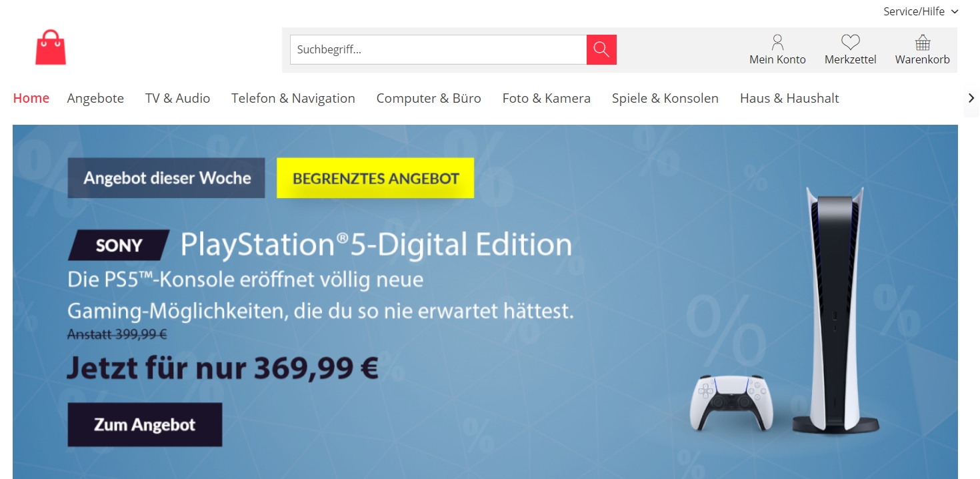Open Mein Konto user icon
Image resolution: width=980 pixels, height=479 pixels.
pos(777,43)
